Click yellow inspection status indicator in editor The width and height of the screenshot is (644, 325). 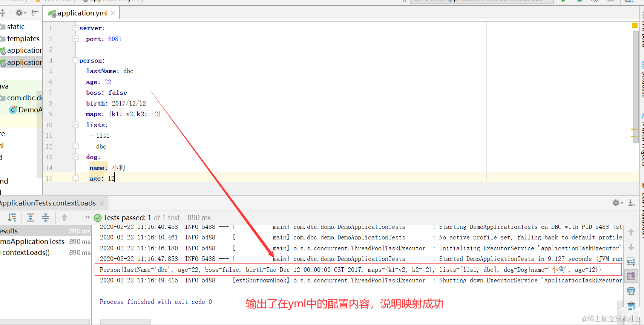(x=635, y=26)
